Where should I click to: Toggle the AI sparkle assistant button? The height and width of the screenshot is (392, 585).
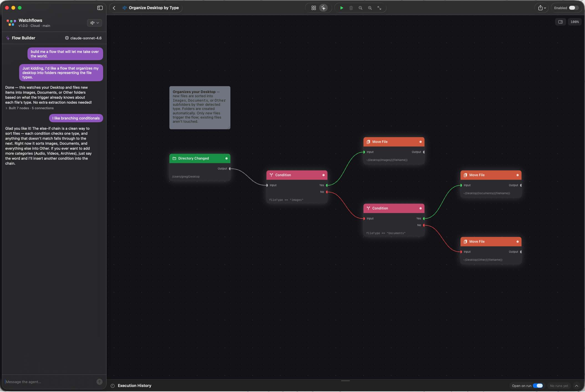[323, 8]
